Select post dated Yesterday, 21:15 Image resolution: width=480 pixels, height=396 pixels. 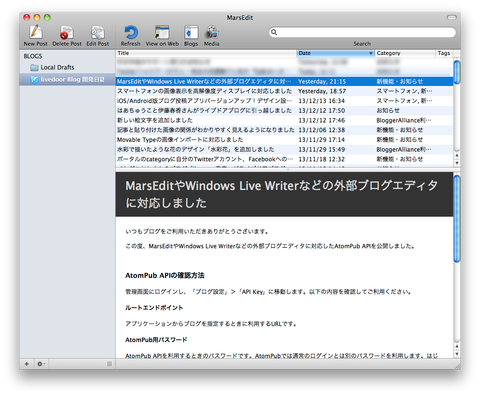[285, 81]
